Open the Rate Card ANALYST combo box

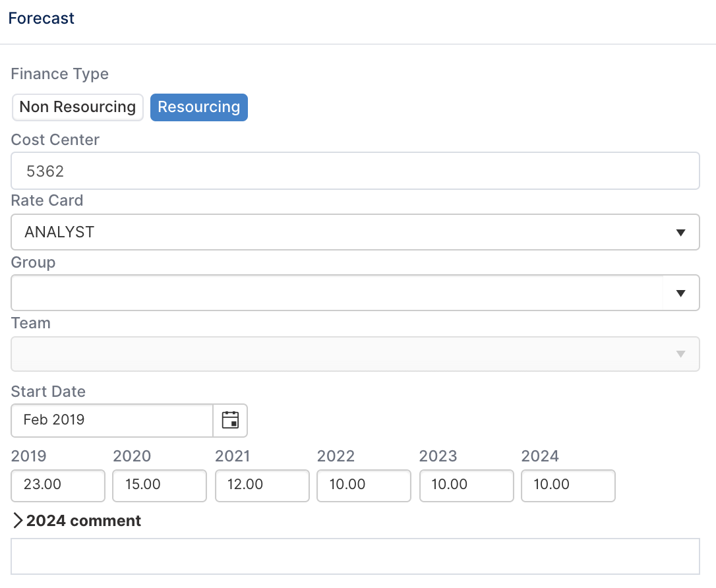355,232
